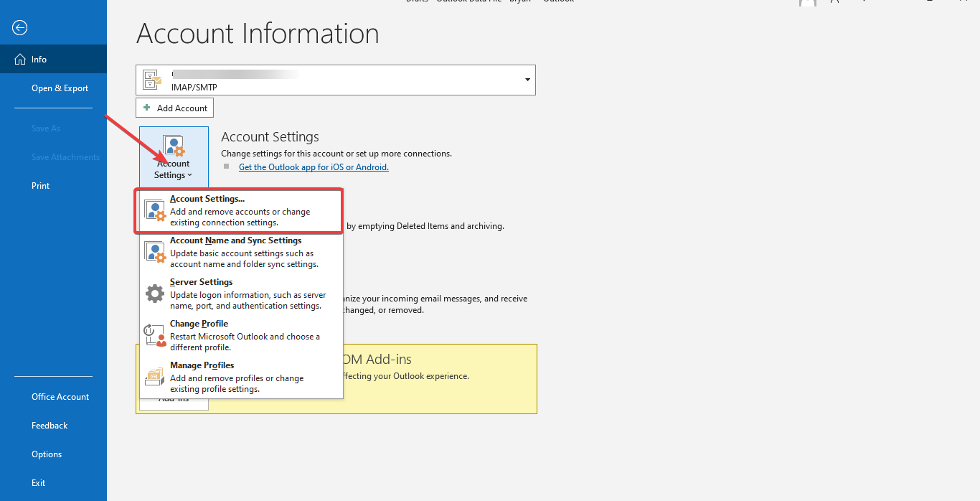This screenshot has height=501, width=980.
Task: Choose Exit from the sidebar
Action: (38, 482)
